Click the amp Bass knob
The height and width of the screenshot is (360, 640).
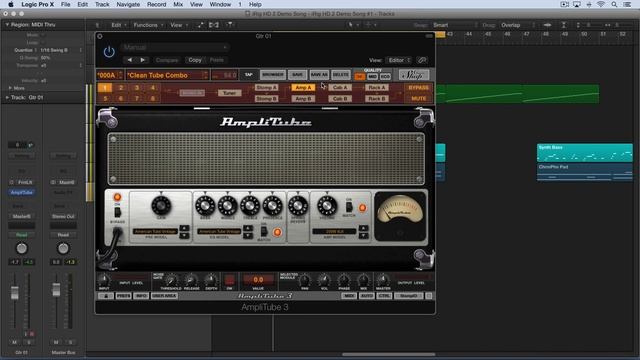pos(205,206)
